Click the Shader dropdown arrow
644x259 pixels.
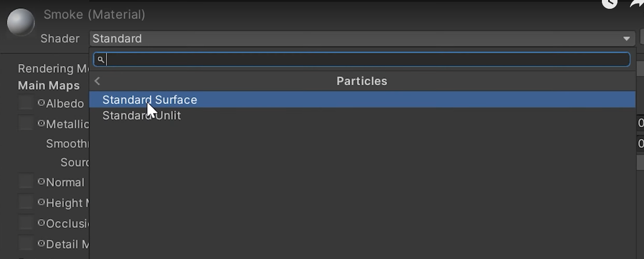pyautogui.click(x=627, y=39)
